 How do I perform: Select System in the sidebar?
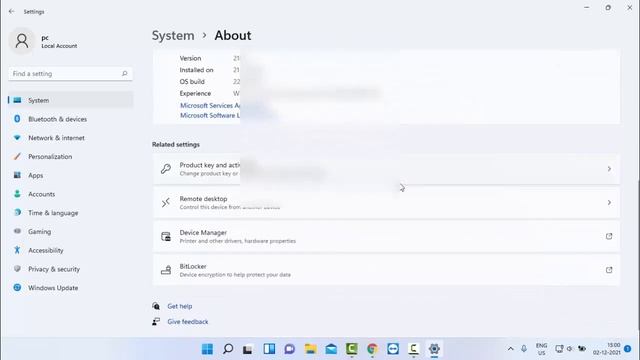(70, 100)
